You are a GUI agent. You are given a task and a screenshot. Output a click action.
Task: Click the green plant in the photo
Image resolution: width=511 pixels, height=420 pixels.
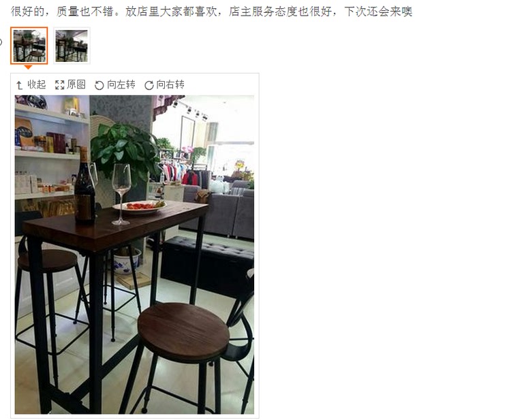(x=125, y=150)
